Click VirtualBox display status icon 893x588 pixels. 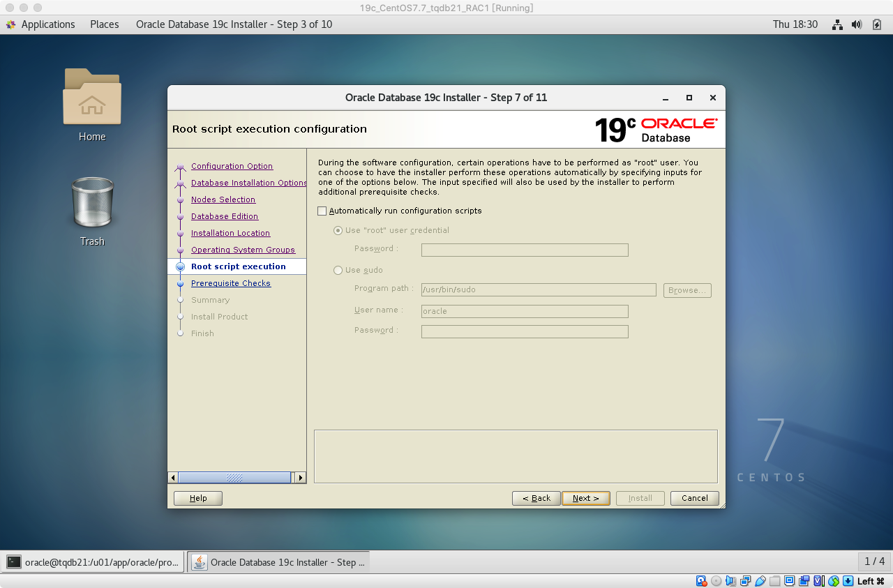789,581
